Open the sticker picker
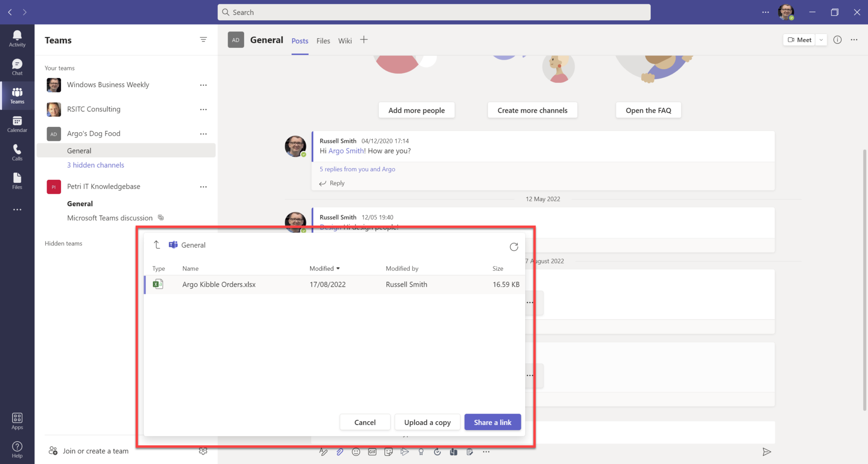Screen dimensions: 868x464 tap(389, 451)
